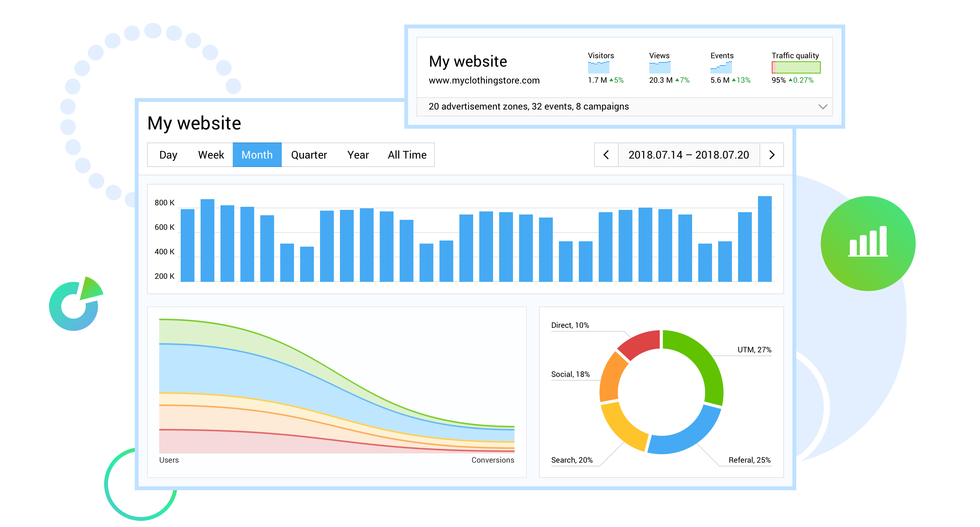Click the Events sparkline chart icon
Image resolution: width=980 pixels, height=527 pixels.
coord(721,68)
